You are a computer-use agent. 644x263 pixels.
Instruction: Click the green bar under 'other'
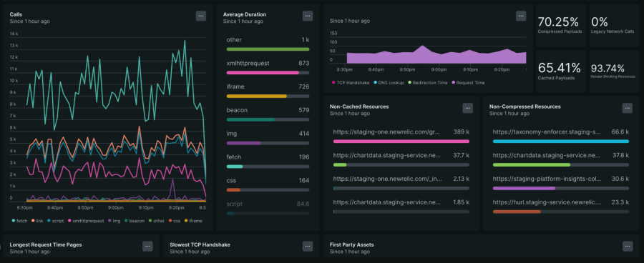[x=268, y=49]
